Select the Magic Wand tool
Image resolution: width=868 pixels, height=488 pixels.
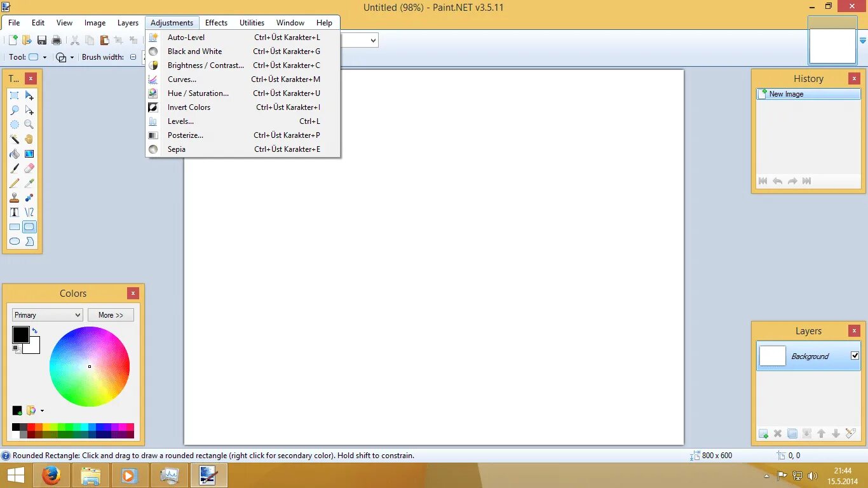15,139
